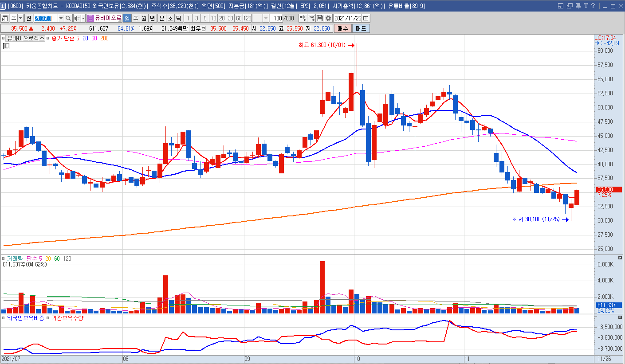
Task: Select interval preset 60
Action: [239, 18]
